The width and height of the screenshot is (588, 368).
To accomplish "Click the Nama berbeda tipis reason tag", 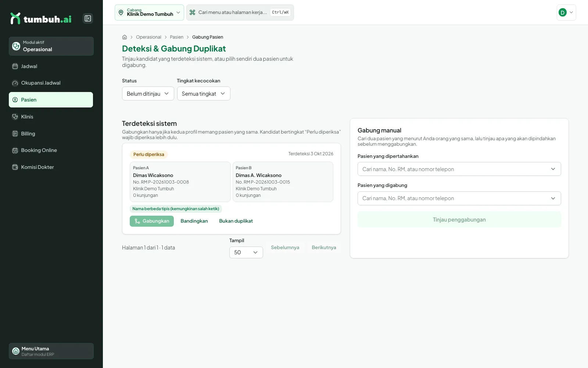I will [x=176, y=209].
